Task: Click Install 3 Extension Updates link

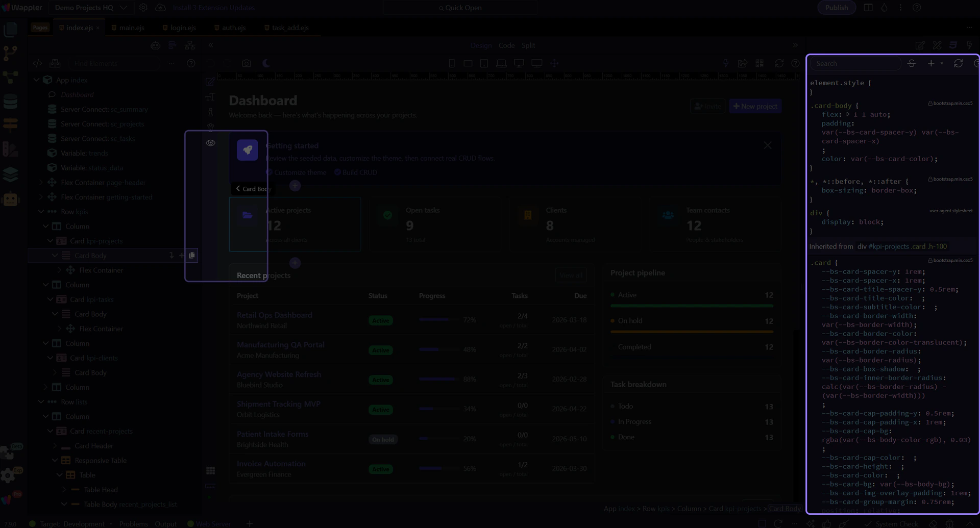Action: point(213,8)
